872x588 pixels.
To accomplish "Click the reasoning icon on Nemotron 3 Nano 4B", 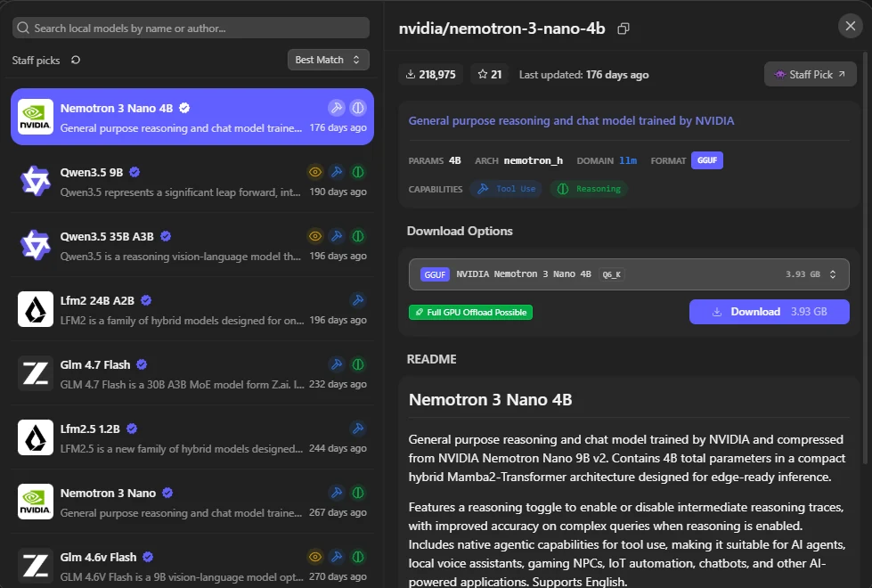I will click(x=358, y=108).
